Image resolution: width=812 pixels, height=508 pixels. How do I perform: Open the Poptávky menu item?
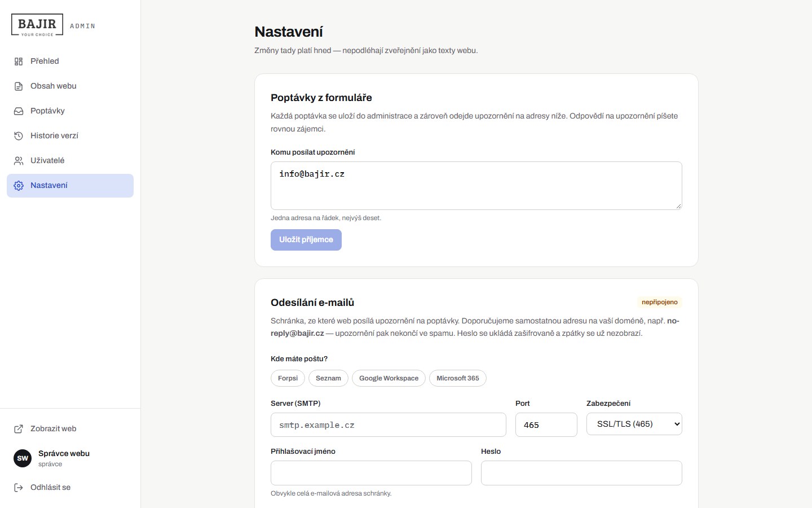click(70, 111)
